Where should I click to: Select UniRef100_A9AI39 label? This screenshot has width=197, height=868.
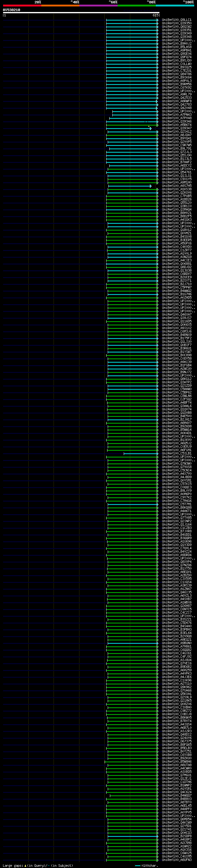pos(176,362)
